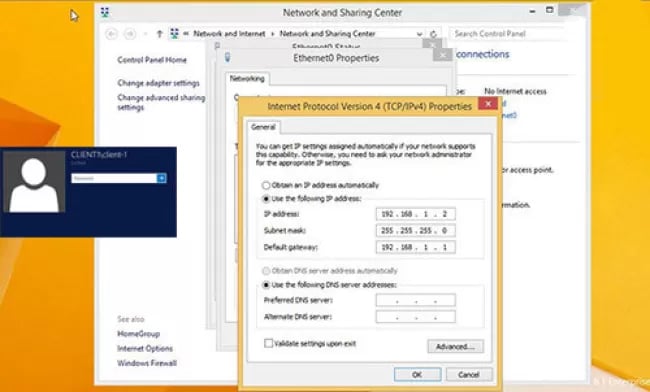This screenshot has width=650, height=392.
Task: Open Windows Firewall link
Action: (x=147, y=363)
